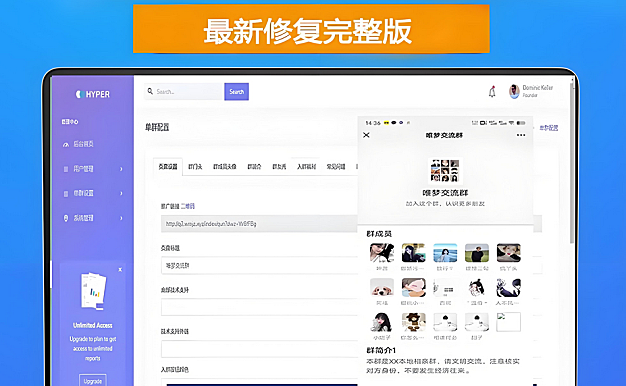Click the 群简介1 heading in the phone preview

pos(381,350)
